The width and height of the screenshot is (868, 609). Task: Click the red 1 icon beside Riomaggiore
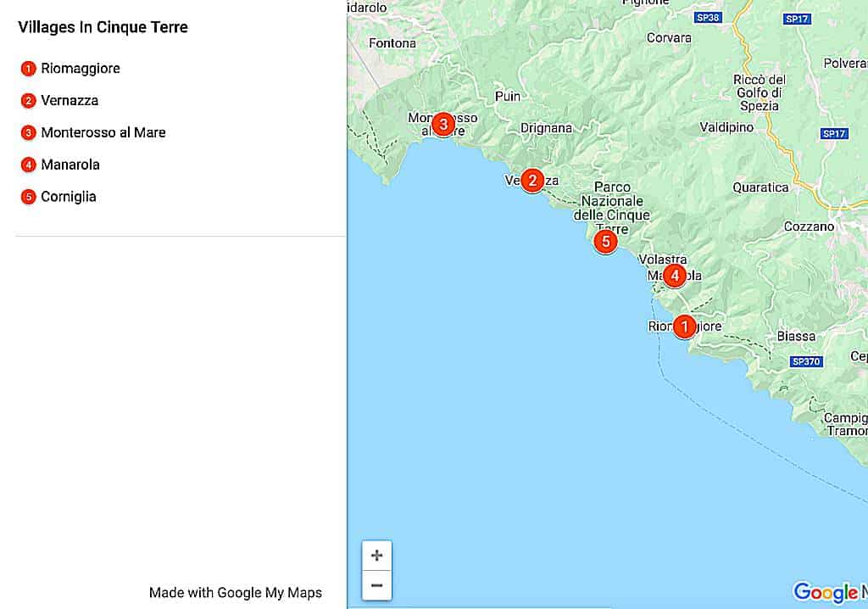click(28, 69)
